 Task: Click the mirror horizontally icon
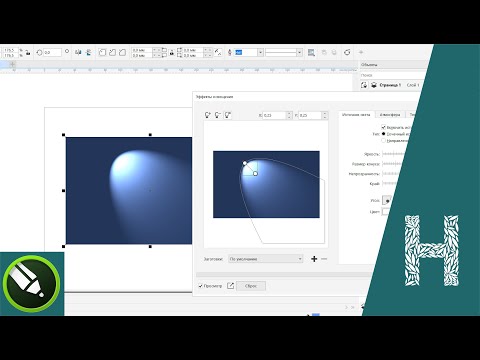point(78,52)
